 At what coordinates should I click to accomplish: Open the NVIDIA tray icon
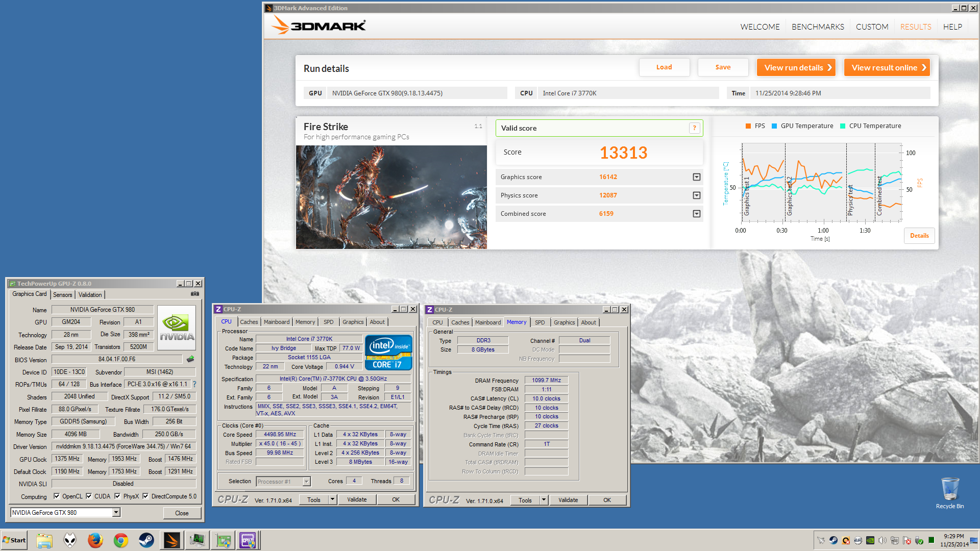[870, 540]
